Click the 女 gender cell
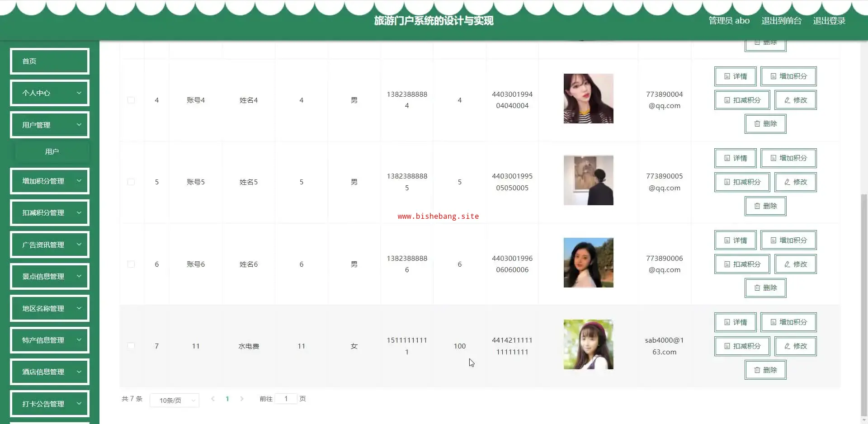Viewport: 868px width, 424px height. pos(354,346)
